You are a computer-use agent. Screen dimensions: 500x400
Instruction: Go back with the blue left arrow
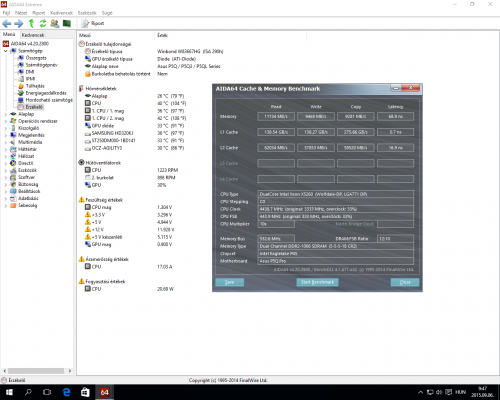pyautogui.click(x=7, y=23)
